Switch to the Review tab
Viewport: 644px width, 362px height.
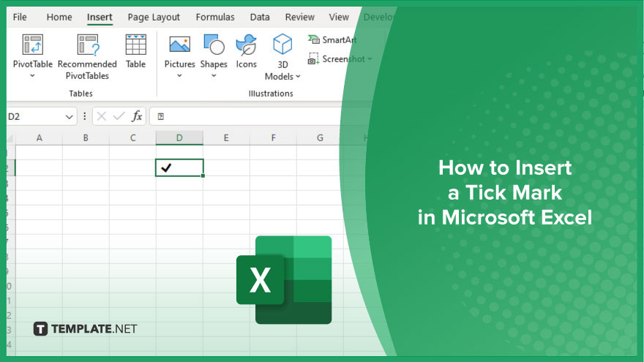pyautogui.click(x=300, y=18)
